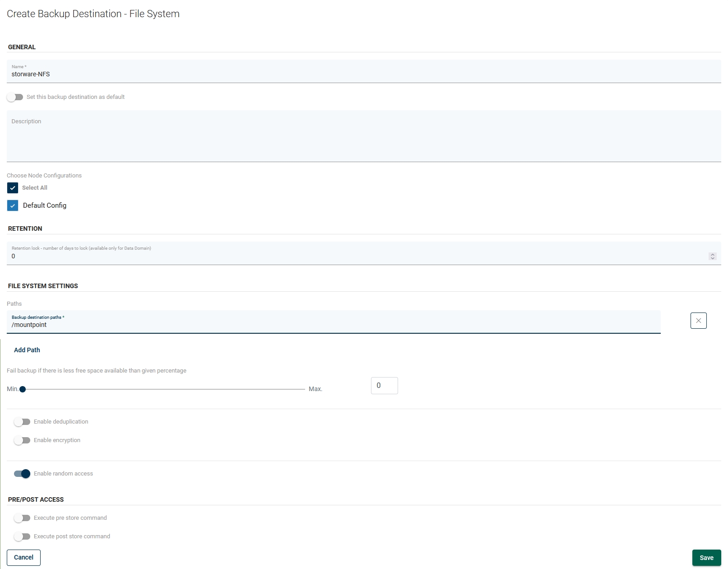The image size is (728, 569).
Task: Toggle Set this backup destination as default
Action: [15, 97]
